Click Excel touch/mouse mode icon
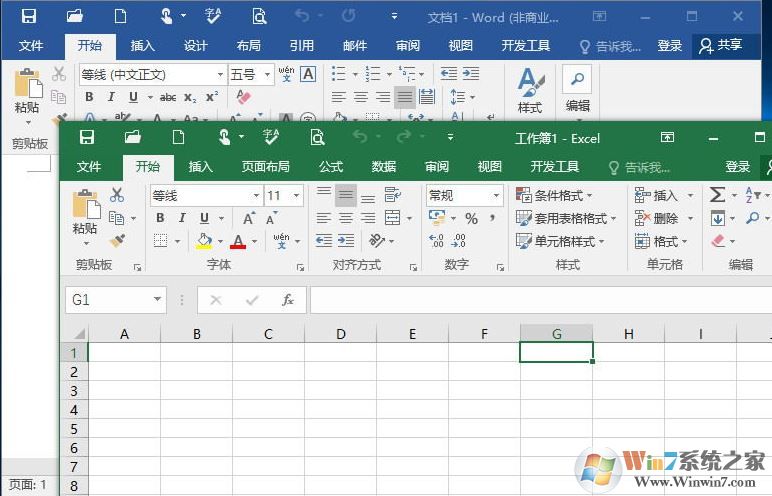This screenshot has height=496, width=772. pos(225,137)
